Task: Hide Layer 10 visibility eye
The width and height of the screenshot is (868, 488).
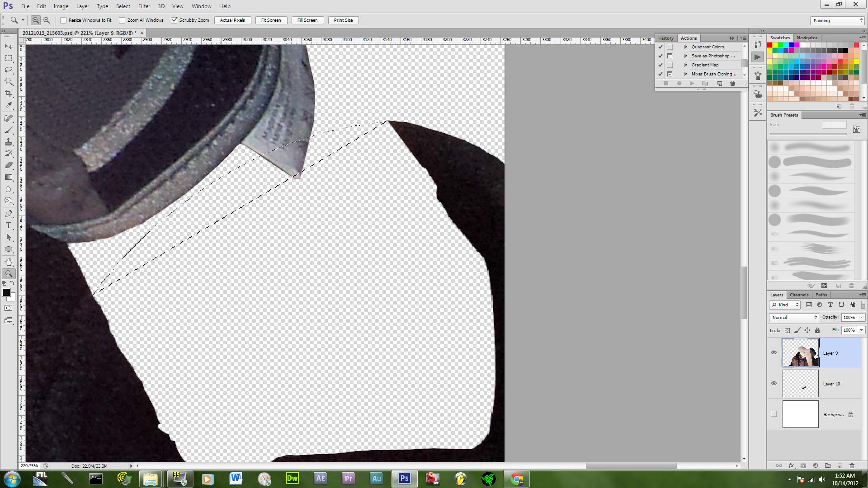Action: point(774,383)
